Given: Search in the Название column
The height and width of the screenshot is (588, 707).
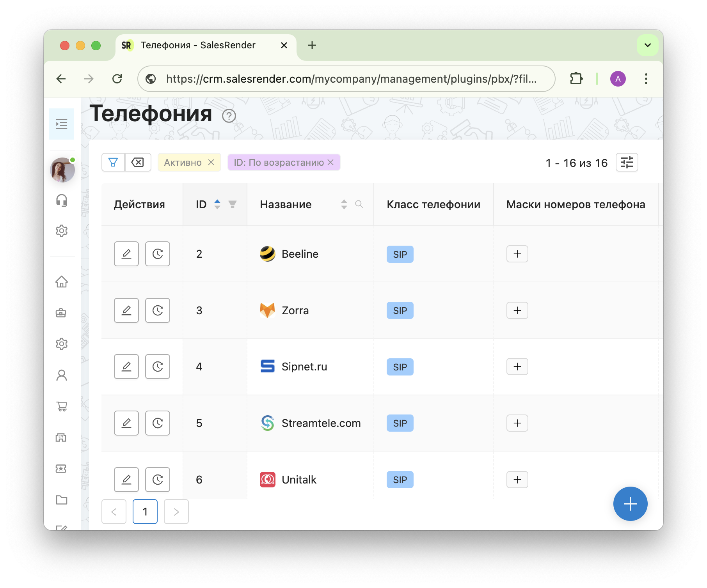Looking at the screenshot, I should tap(359, 204).
